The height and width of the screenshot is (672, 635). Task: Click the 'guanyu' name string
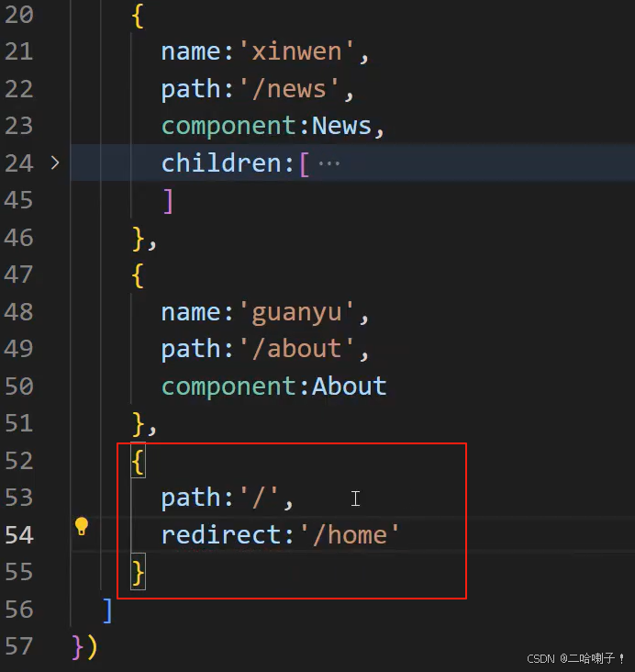tap(296, 312)
